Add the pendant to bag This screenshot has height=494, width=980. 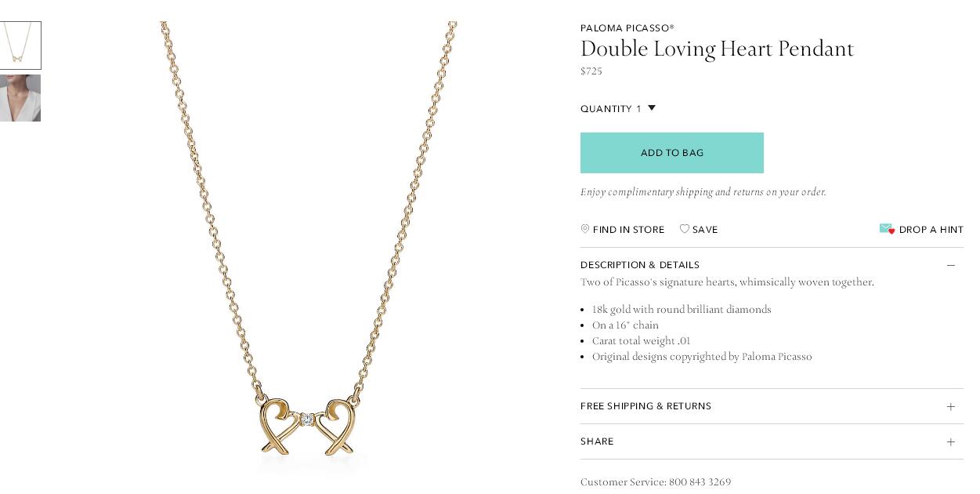(672, 153)
